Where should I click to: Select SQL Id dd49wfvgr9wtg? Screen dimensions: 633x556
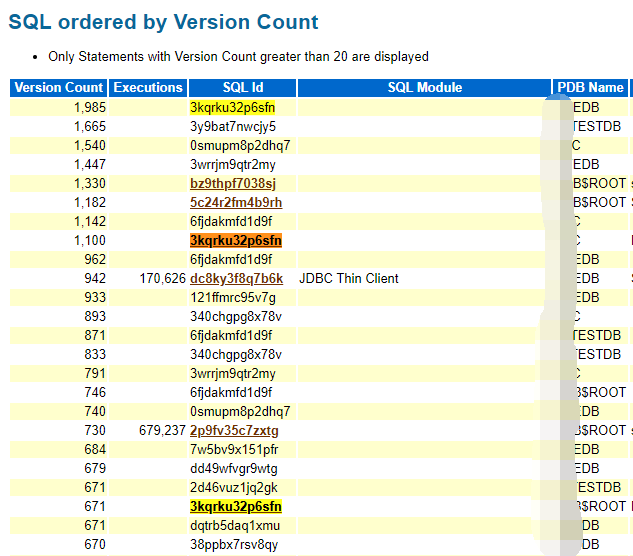click(234, 468)
